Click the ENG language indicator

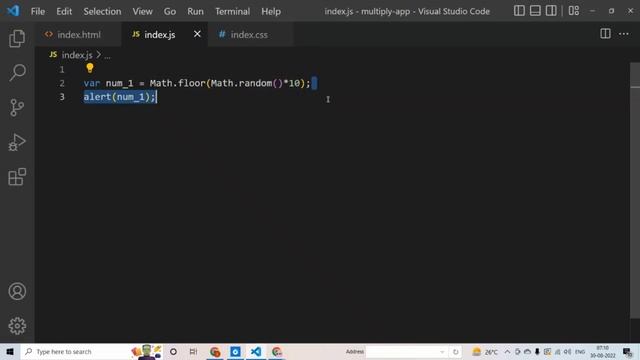580,351
